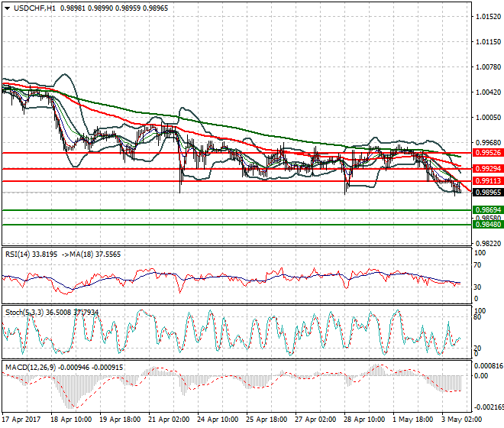The width and height of the screenshot is (504, 428).
Task: Select the MACD scale value 0.000816
Action: (489, 366)
